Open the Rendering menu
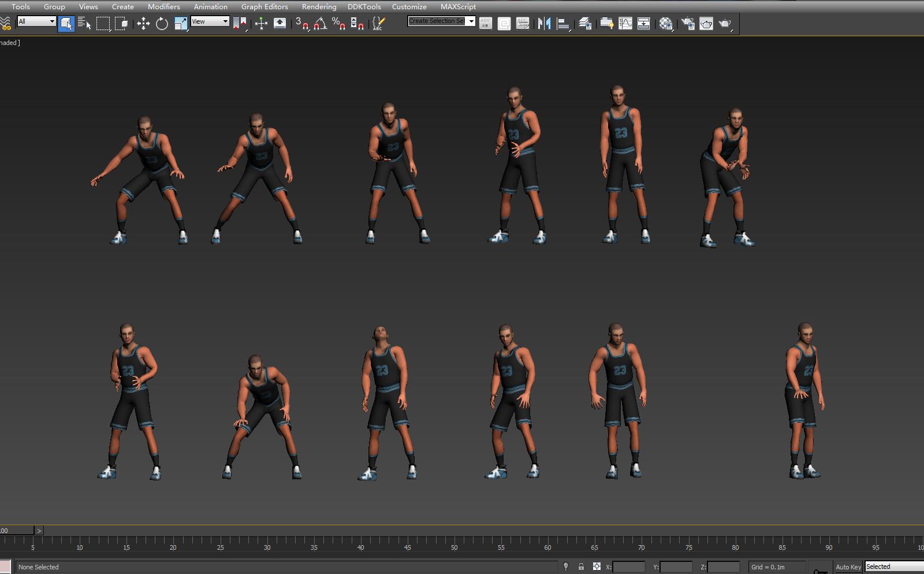 tap(319, 6)
